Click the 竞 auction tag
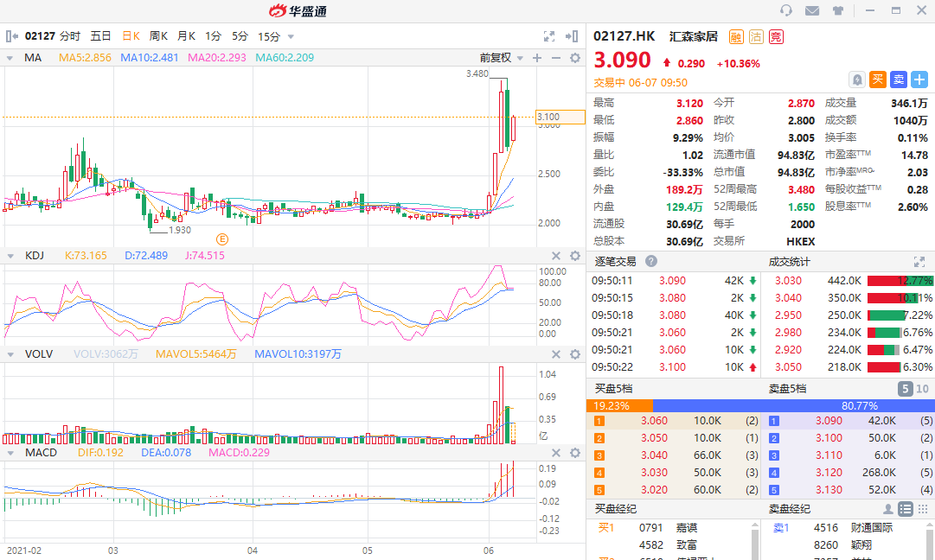This screenshot has width=935, height=560. point(776,37)
